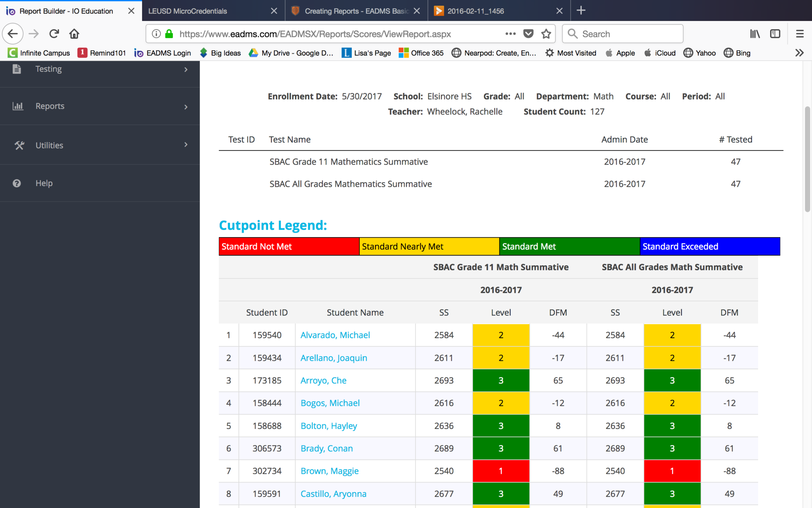The height and width of the screenshot is (508, 812).
Task: Open the Library icon in toolbar
Action: tap(755, 34)
